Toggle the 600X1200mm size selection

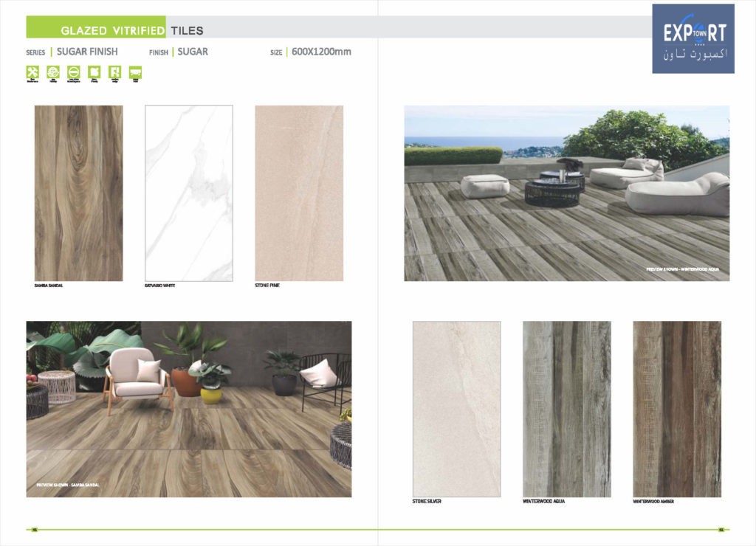pyautogui.click(x=321, y=52)
